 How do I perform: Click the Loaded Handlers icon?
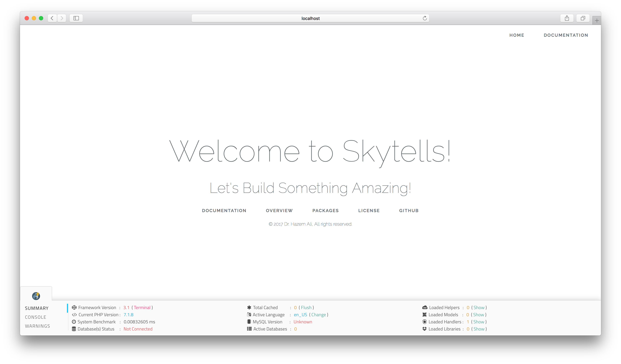[425, 322]
